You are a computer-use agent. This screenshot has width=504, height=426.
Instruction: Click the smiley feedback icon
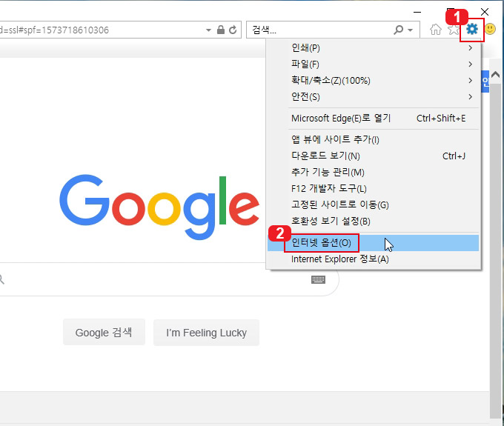490,29
